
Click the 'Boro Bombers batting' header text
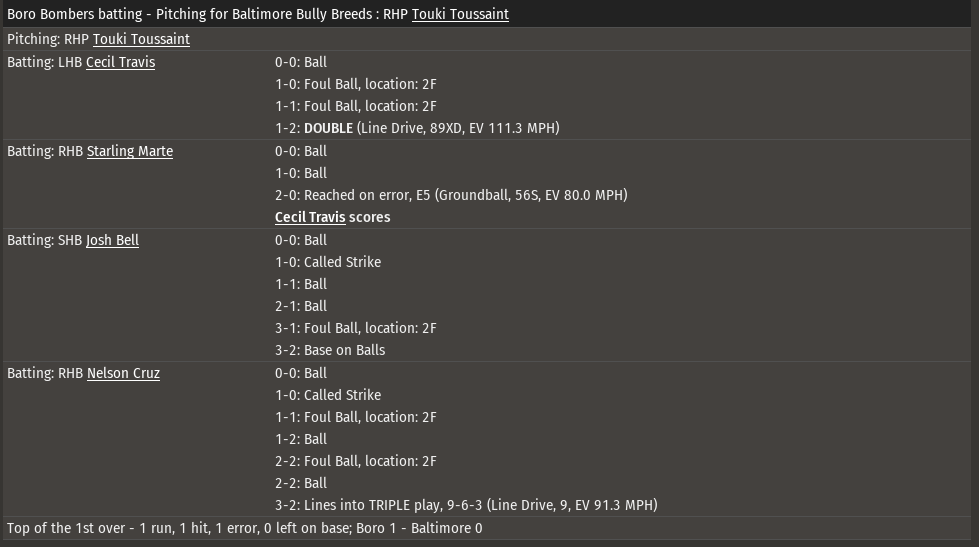pos(76,14)
